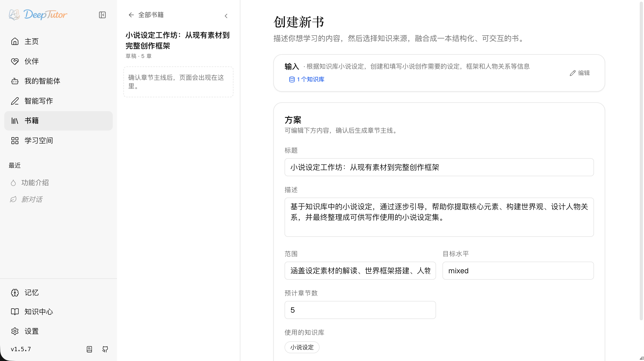644x361 pixels.
Task: Click the 草稿 · 5 章 status text
Action: [x=139, y=56]
